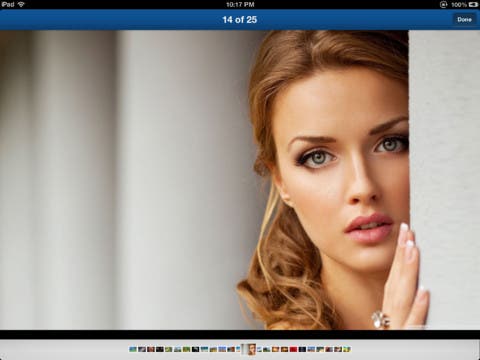Tap the 10:17 PM clock

click(x=240, y=5)
